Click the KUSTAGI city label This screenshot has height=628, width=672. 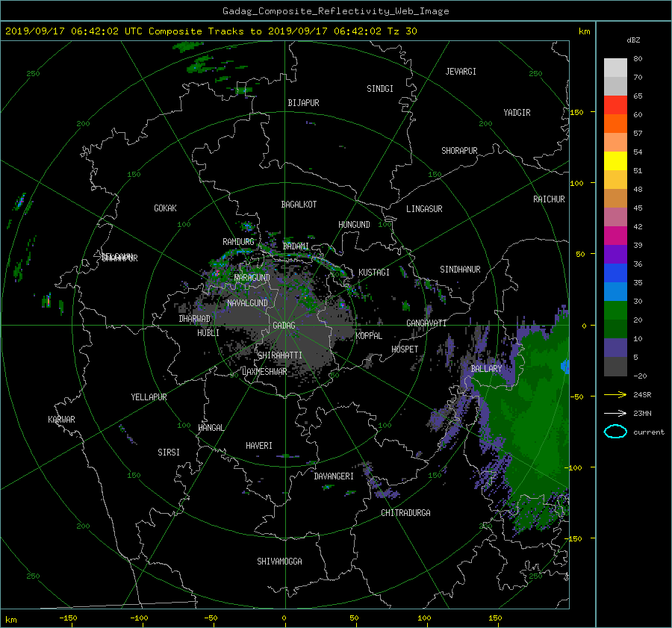pyautogui.click(x=374, y=273)
